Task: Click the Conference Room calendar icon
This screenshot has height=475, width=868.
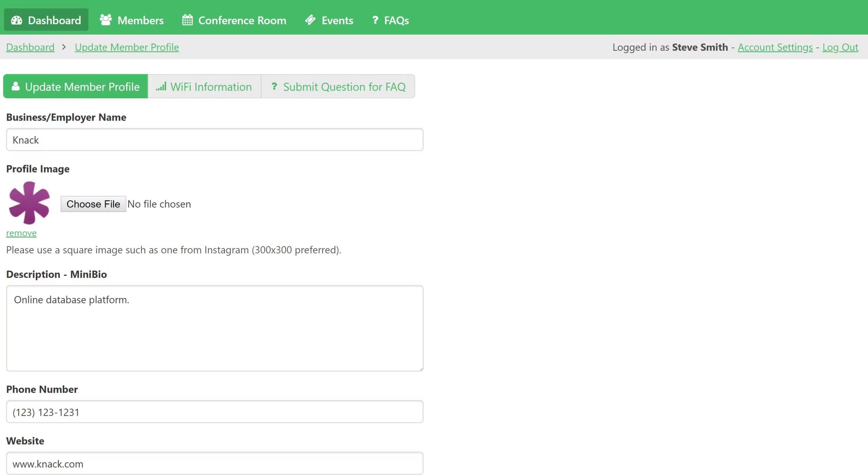Action: point(187,20)
